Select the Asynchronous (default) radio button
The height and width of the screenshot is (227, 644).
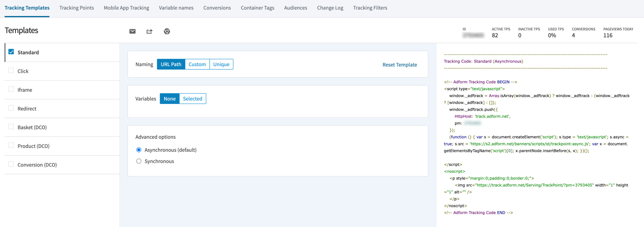click(139, 150)
